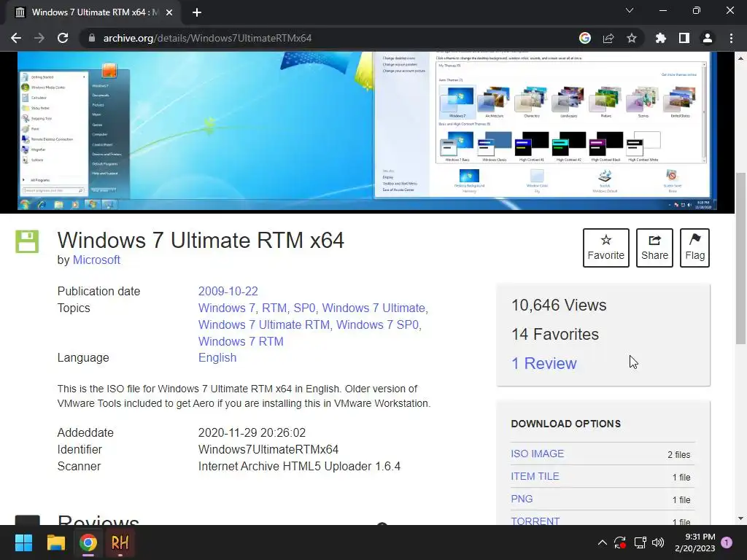The image size is (747, 560).
Task: Open the Windows Start menu
Action: coord(23,542)
